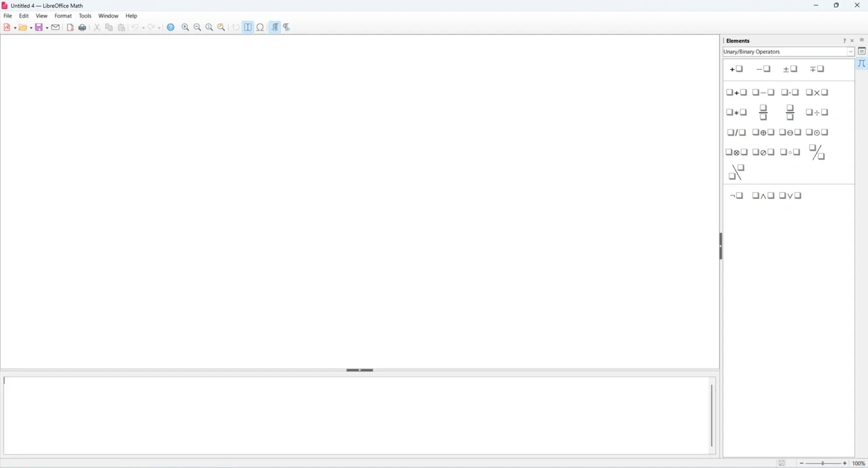The height and width of the screenshot is (468, 868).
Task: Open the Save dropdown arrow options
Action: [x=46, y=27]
